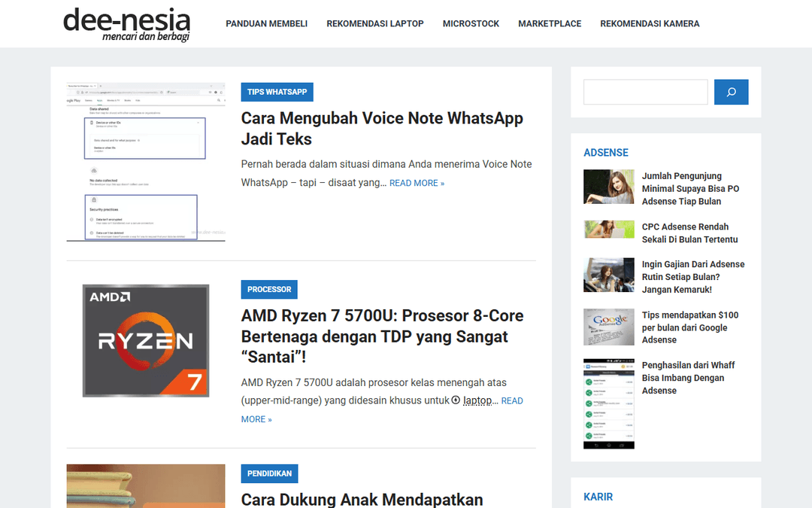
Task: Open the AMD Ryzen 7 5700U article title
Action: (382, 336)
